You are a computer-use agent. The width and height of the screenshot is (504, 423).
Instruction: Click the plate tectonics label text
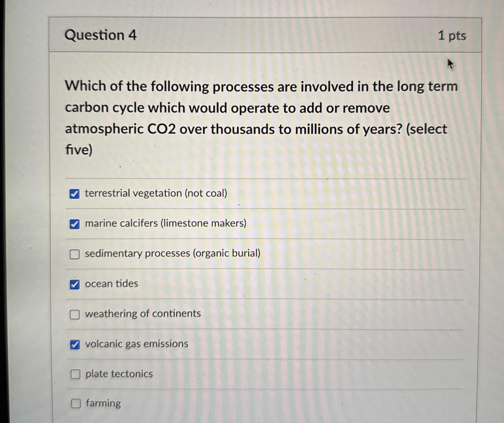[119, 374]
